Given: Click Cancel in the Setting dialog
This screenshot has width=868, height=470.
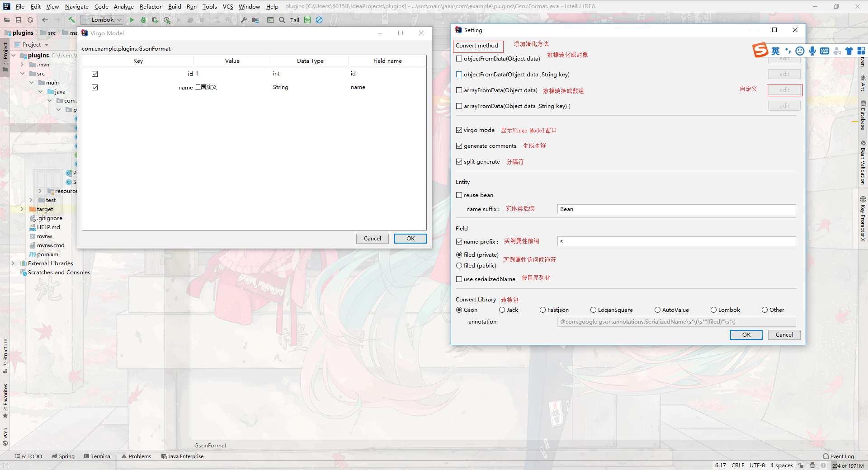Looking at the screenshot, I should 784,335.
